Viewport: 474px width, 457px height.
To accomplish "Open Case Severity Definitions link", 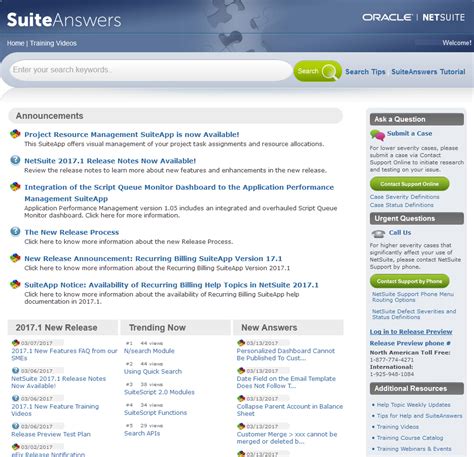I will tap(404, 197).
